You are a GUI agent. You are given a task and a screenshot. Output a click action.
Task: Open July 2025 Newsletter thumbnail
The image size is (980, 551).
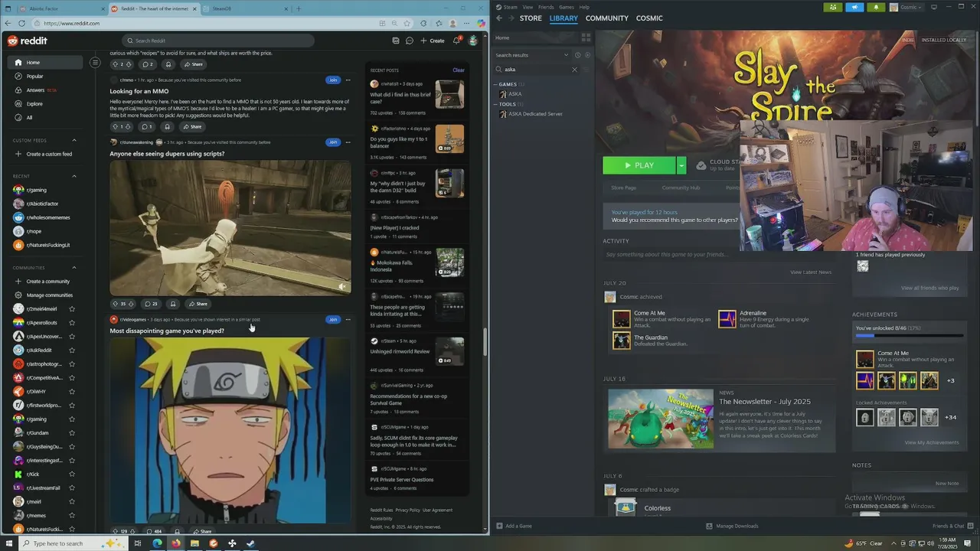point(661,419)
